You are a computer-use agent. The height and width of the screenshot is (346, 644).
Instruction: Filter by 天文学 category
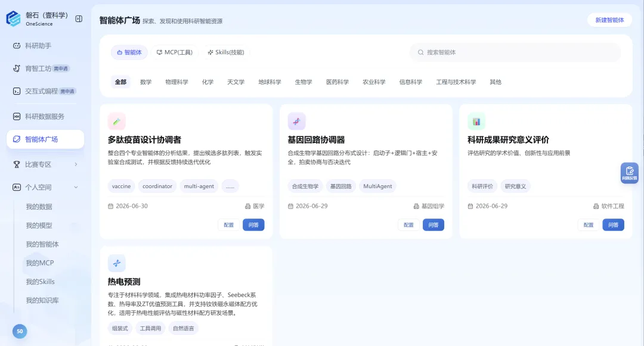(x=236, y=82)
